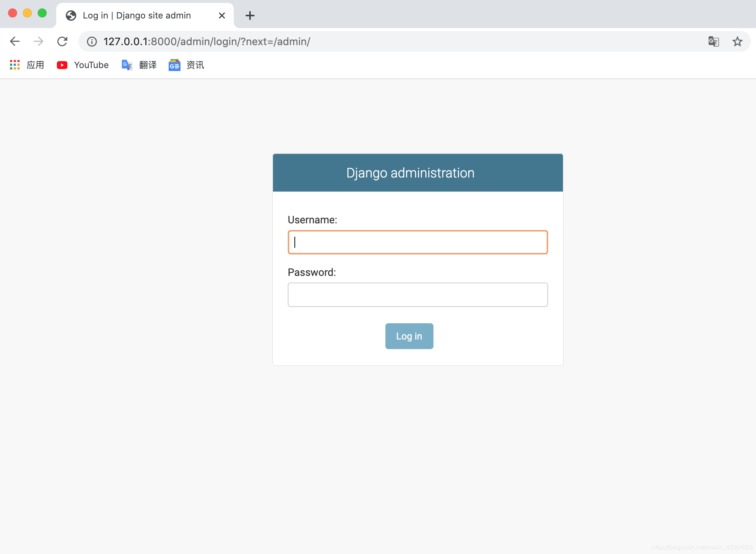This screenshot has width=756, height=554.
Task: Click the Google Translate extension icon
Action: coord(714,41)
